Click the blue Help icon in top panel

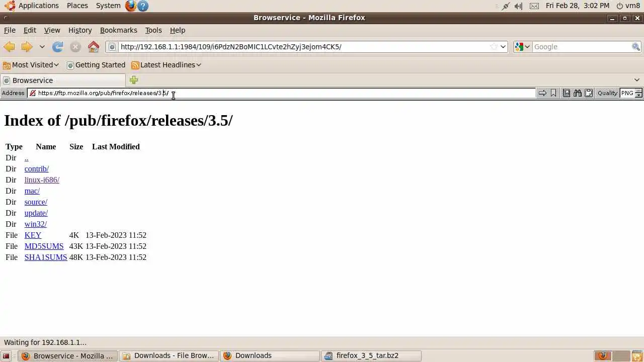(143, 6)
